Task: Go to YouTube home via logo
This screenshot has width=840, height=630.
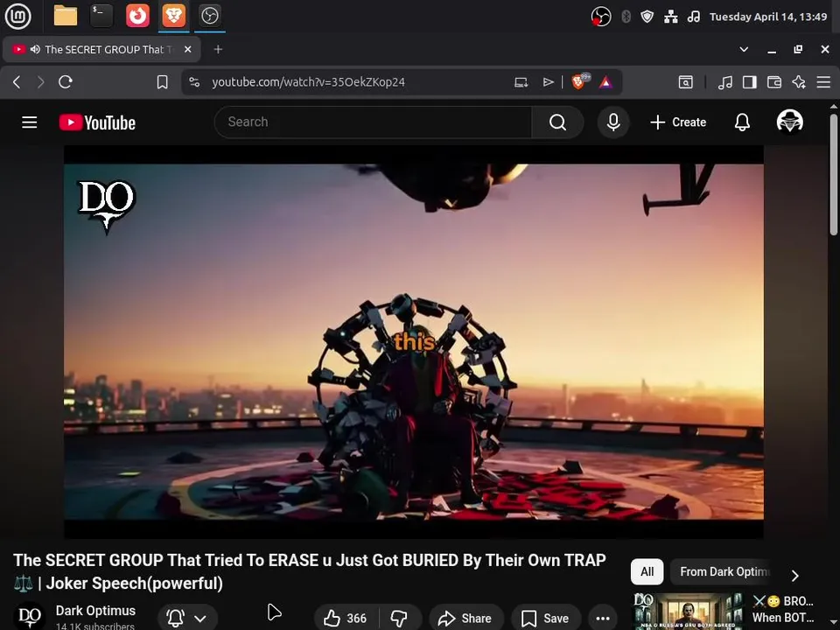Action: coord(97,122)
